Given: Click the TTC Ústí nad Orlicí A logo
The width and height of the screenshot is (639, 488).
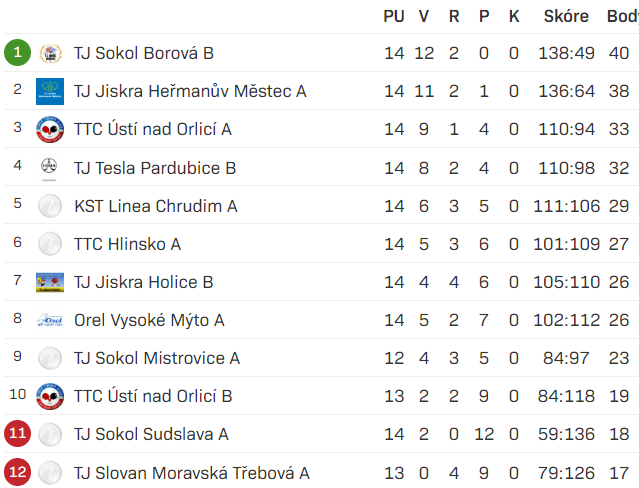Looking at the screenshot, I should (x=50, y=129).
